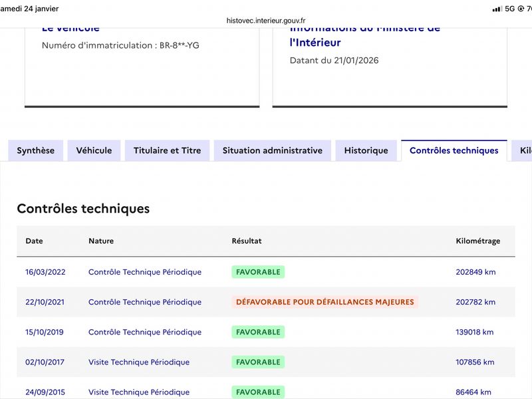Tap the histovec.interieur.gouv.fr address bar
The height and width of the screenshot is (399, 532).
click(266, 21)
